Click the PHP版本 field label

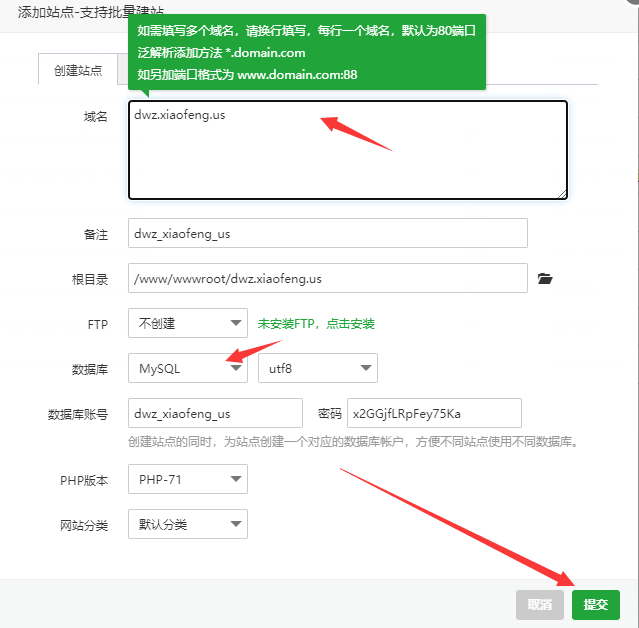(84, 481)
